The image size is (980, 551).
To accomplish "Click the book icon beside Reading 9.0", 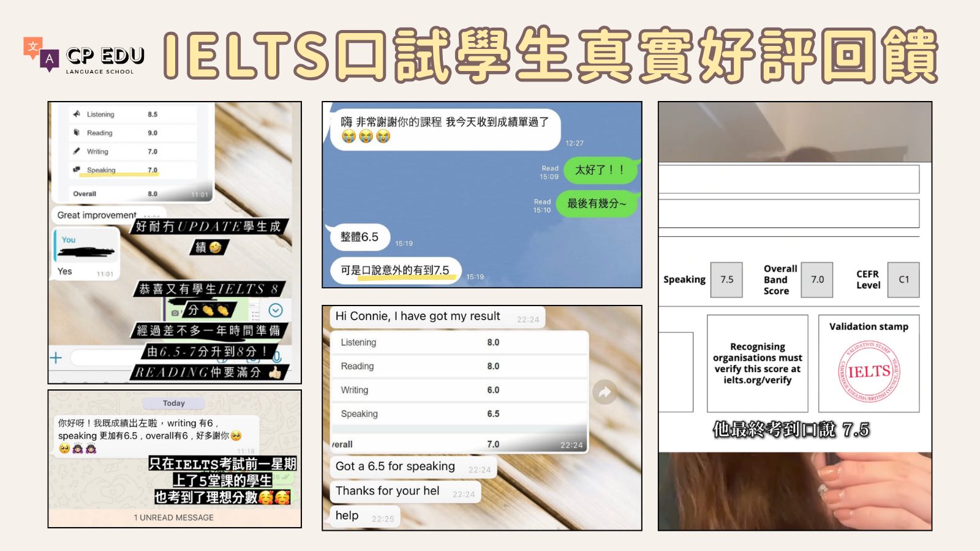I will point(77,132).
